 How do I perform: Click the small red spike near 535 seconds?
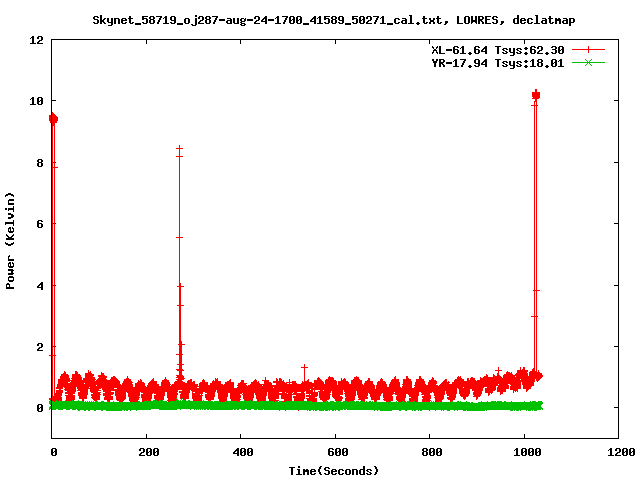pyautogui.click(x=304, y=368)
